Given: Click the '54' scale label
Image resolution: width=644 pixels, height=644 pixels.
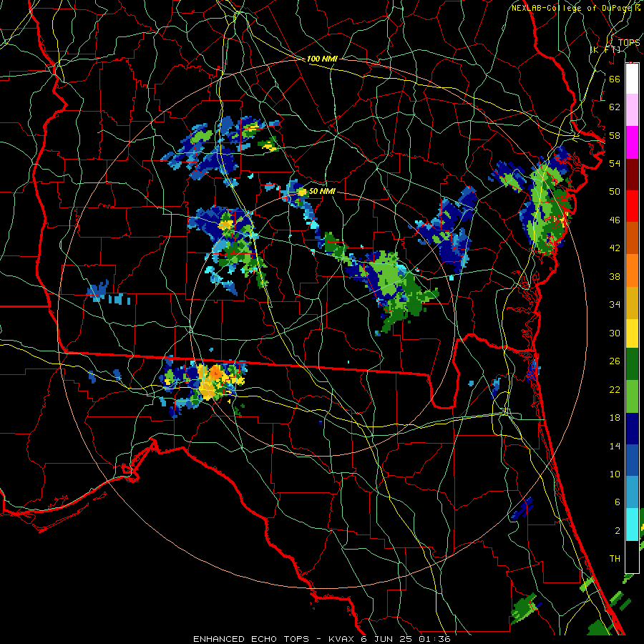Looking at the screenshot, I should pos(615,163).
